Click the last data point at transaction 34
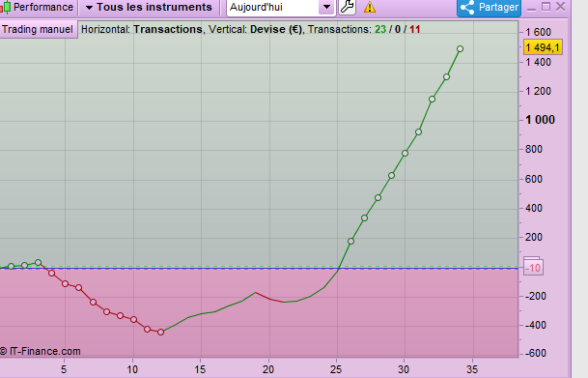The width and height of the screenshot is (588, 378). pyautogui.click(x=461, y=48)
